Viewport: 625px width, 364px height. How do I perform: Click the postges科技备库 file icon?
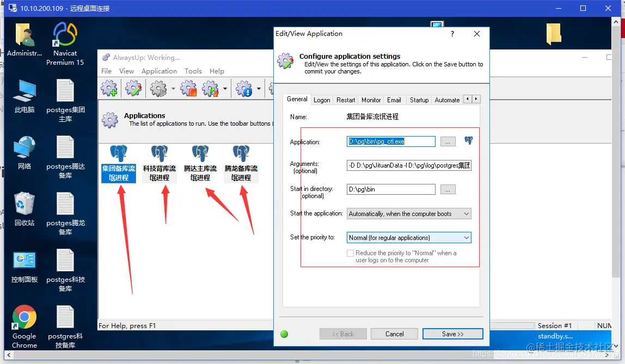(x=65, y=270)
